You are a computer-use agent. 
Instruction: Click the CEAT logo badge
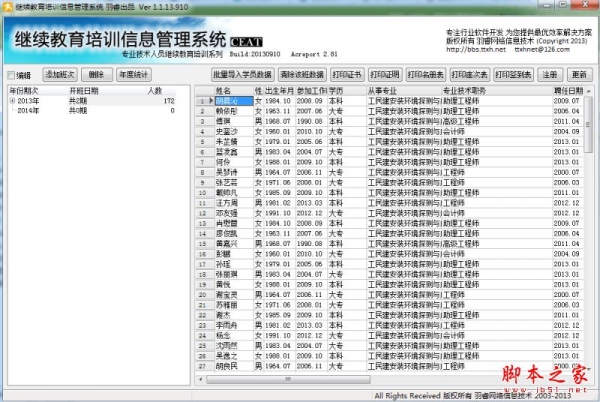coord(246,42)
